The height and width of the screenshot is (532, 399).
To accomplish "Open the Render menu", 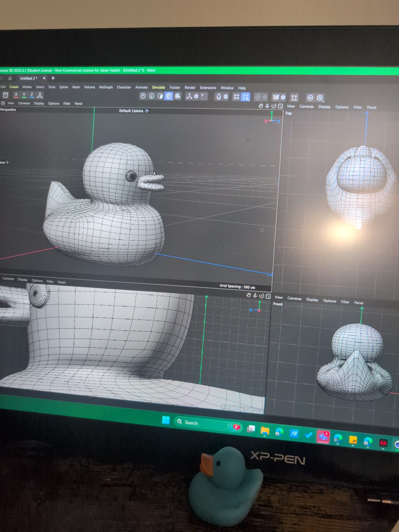I will pos(190,88).
